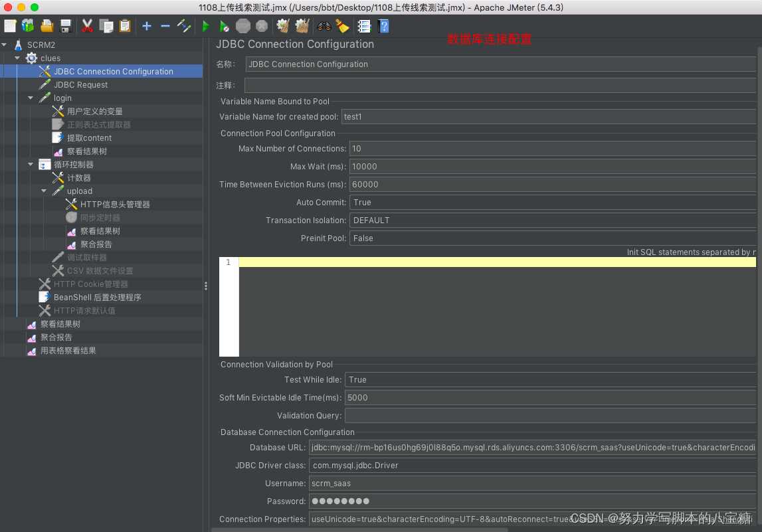Click the 注释 comments input field
The width and height of the screenshot is (762, 532).
tap(500, 86)
